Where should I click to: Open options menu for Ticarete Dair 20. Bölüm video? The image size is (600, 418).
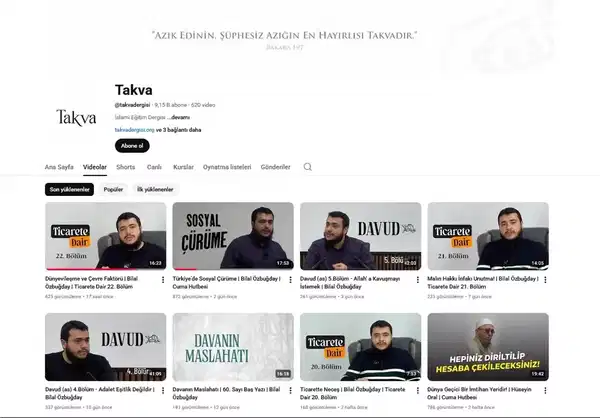coord(418,390)
